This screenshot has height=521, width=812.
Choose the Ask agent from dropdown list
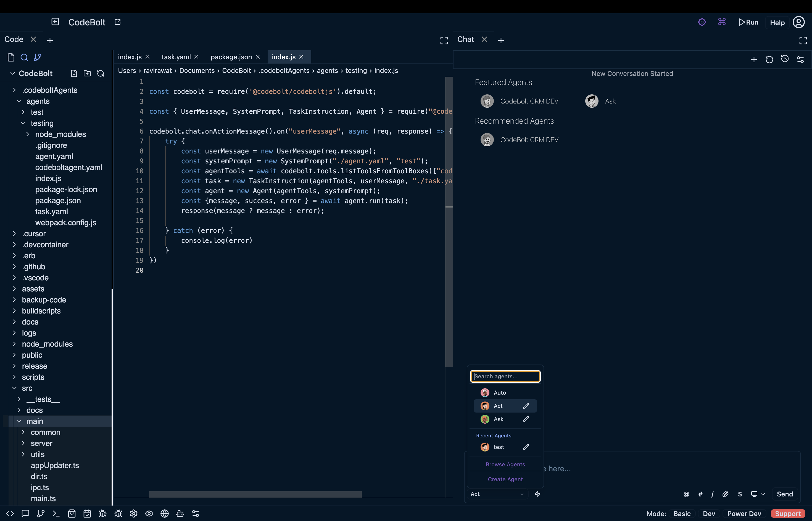pyautogui.click(x=505, y=419)
